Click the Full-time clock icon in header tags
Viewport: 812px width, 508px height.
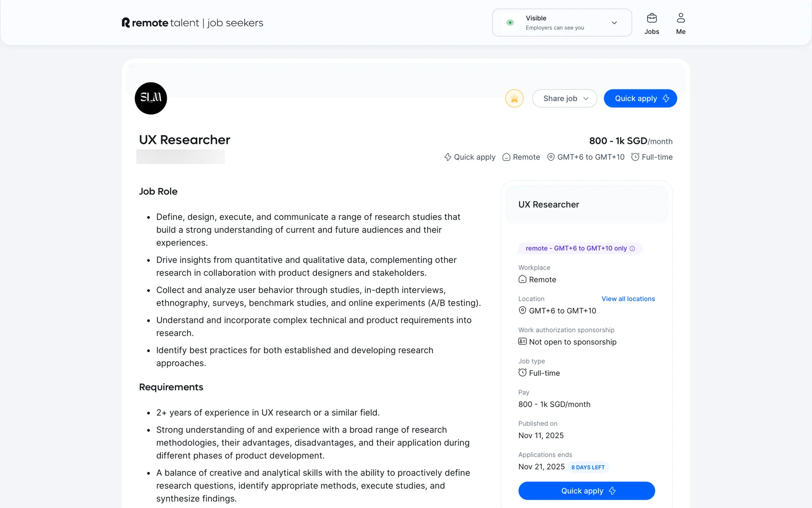coord(635,157)
